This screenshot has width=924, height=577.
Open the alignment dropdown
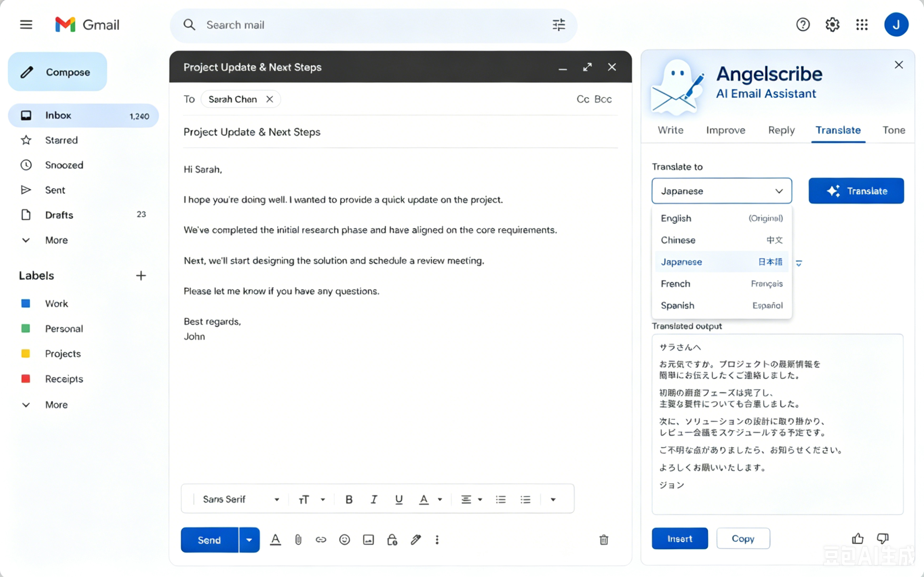click(x=472, y=500)
